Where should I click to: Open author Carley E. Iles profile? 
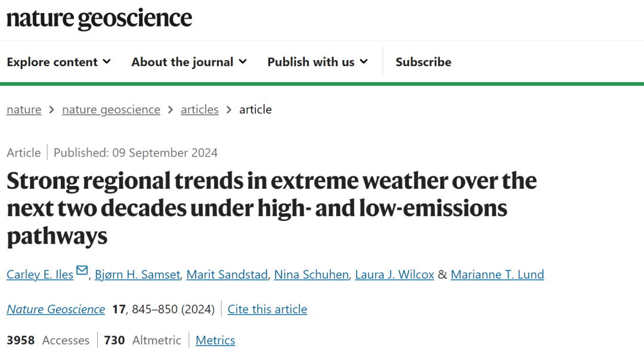click(x=40, y=275)
